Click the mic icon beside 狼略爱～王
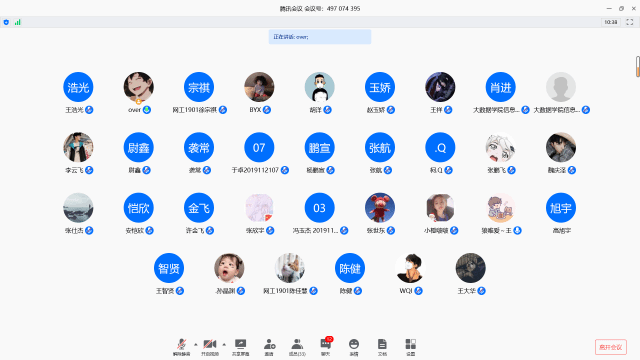 pyautogui.click(x=518, y=231)
